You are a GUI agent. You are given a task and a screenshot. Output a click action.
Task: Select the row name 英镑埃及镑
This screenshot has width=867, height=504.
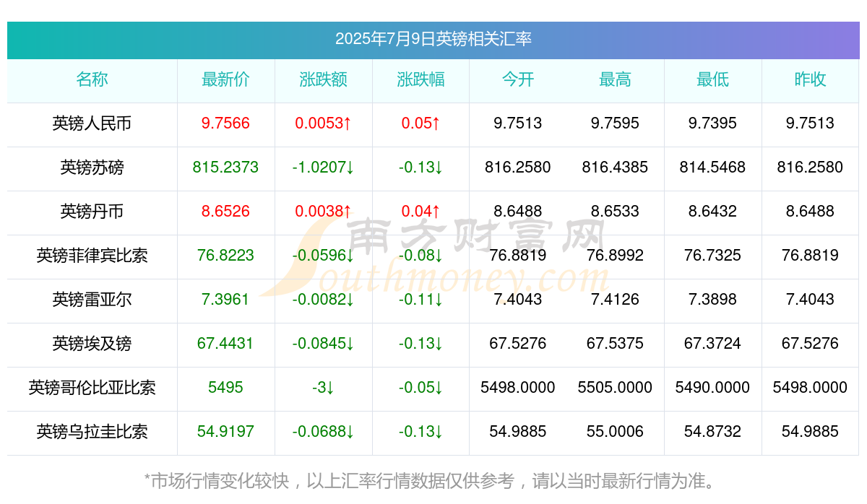pos(92,344)
